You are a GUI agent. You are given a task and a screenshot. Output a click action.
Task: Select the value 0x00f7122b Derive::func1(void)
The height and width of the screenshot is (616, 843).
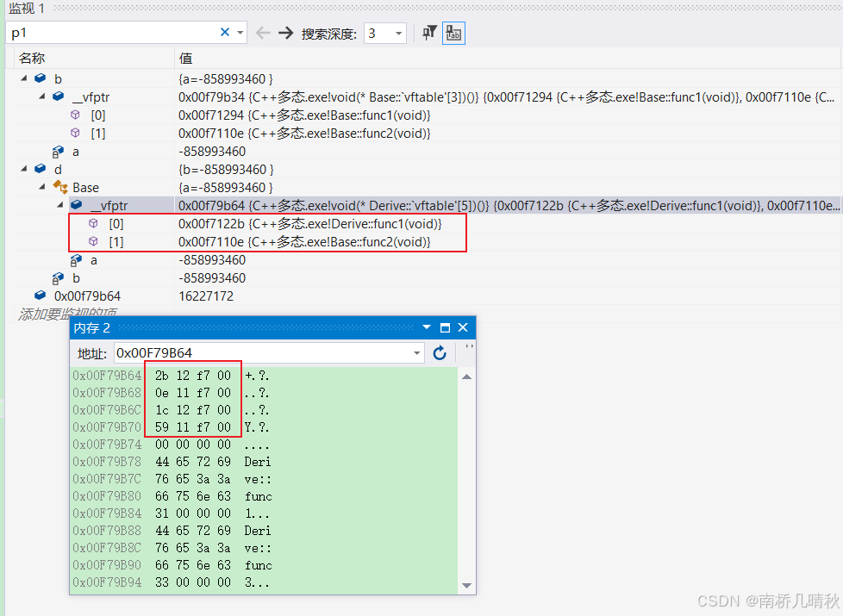click(310, 224)
